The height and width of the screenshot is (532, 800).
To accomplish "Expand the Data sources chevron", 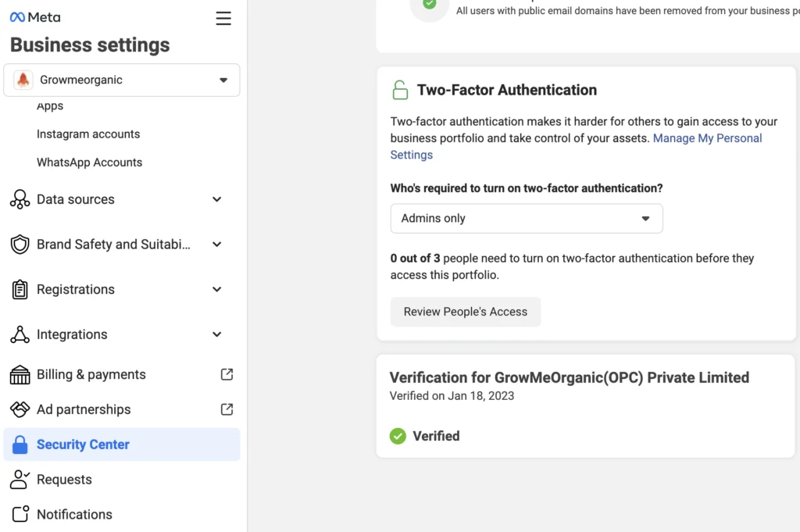I will click(217, 199).
